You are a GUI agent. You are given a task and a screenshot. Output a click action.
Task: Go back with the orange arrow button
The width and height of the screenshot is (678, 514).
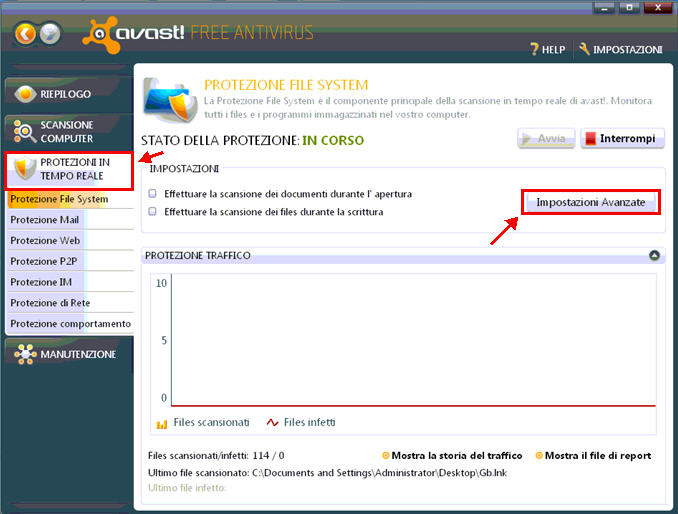(25, 34)
